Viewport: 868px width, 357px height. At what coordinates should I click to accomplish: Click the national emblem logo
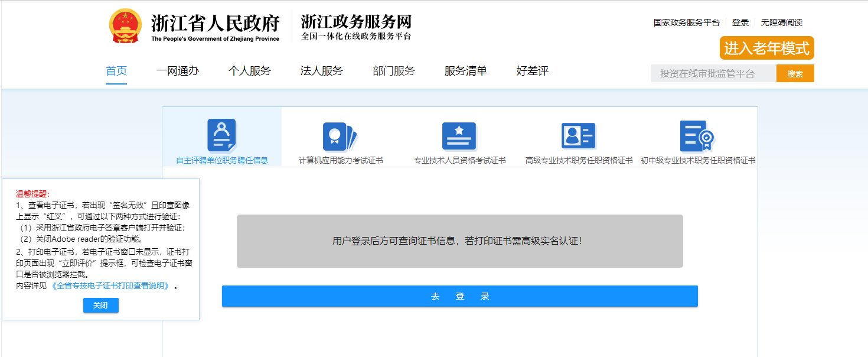tap(125, 27)
